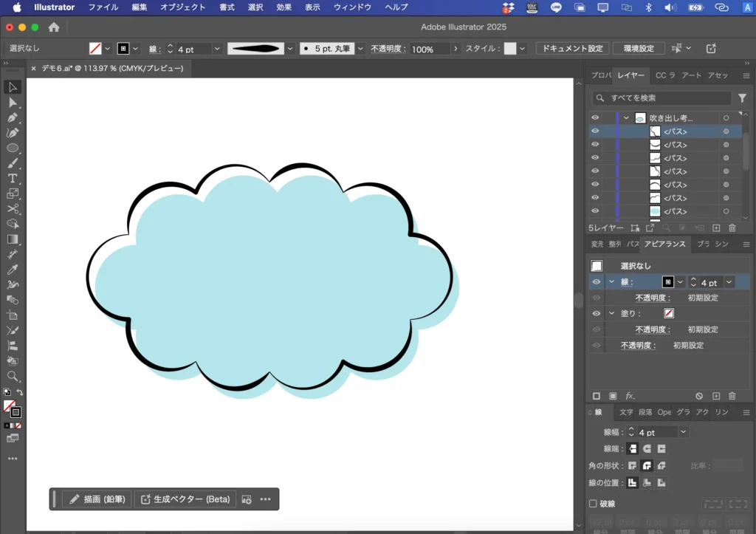The width and height of the screenshot is (756, 534).
Task: Select the Pen tool
Action: (13, 117)
